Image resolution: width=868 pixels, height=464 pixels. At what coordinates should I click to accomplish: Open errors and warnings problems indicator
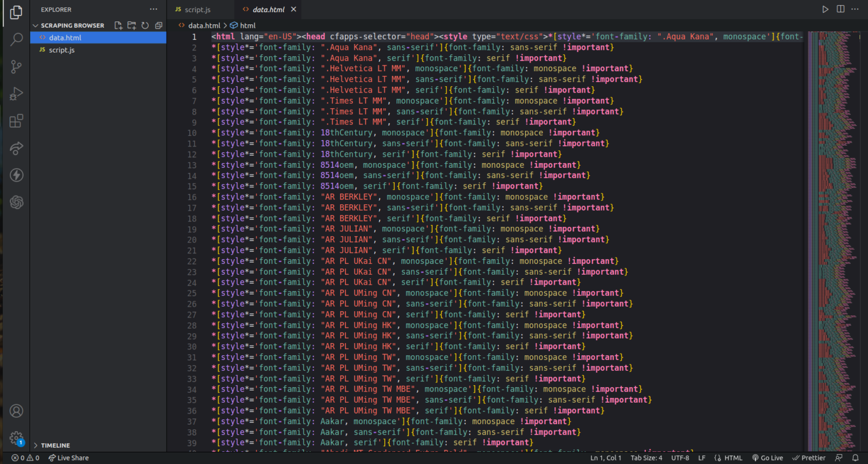25,458
